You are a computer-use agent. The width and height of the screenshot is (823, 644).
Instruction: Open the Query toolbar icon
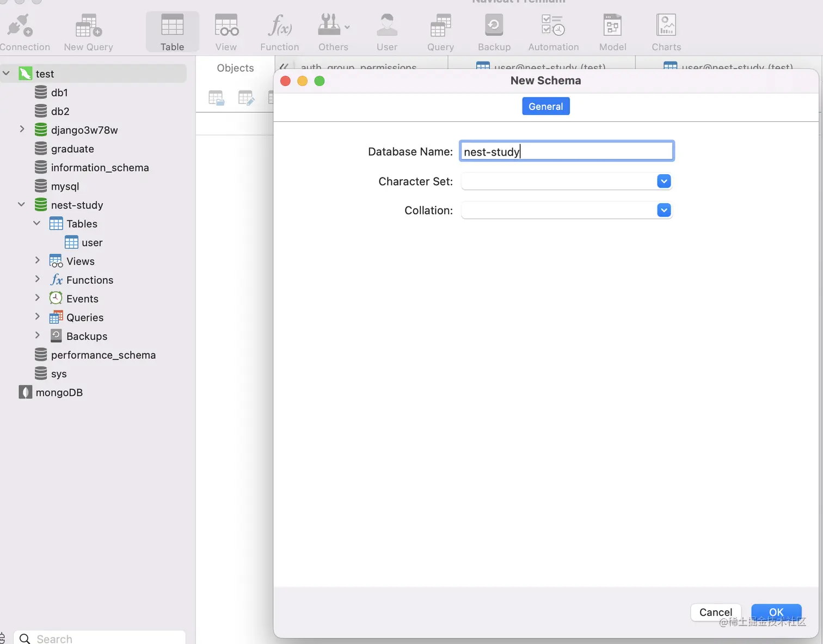440,33
